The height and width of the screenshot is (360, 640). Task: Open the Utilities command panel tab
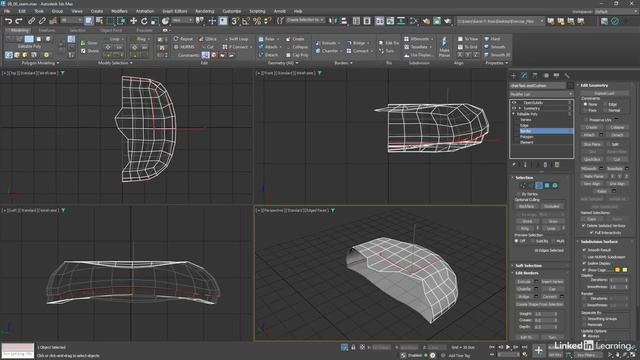click(567, 76)
